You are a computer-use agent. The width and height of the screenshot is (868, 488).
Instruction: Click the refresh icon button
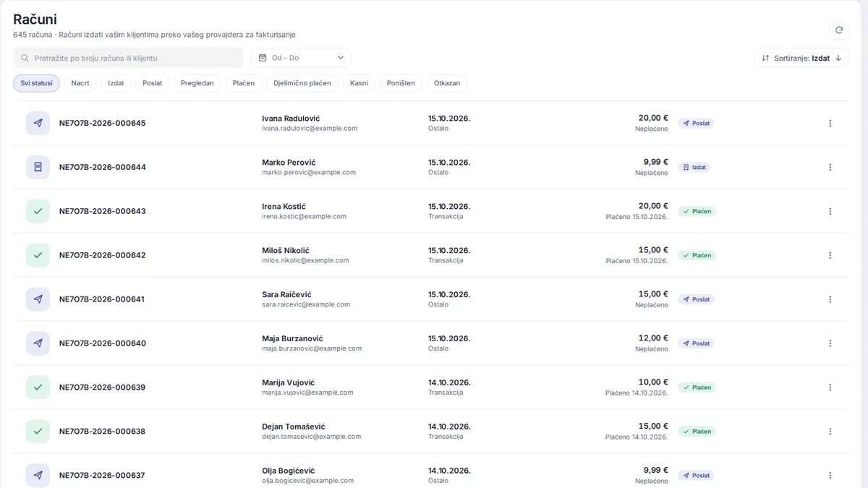click(x=838, y=30)
